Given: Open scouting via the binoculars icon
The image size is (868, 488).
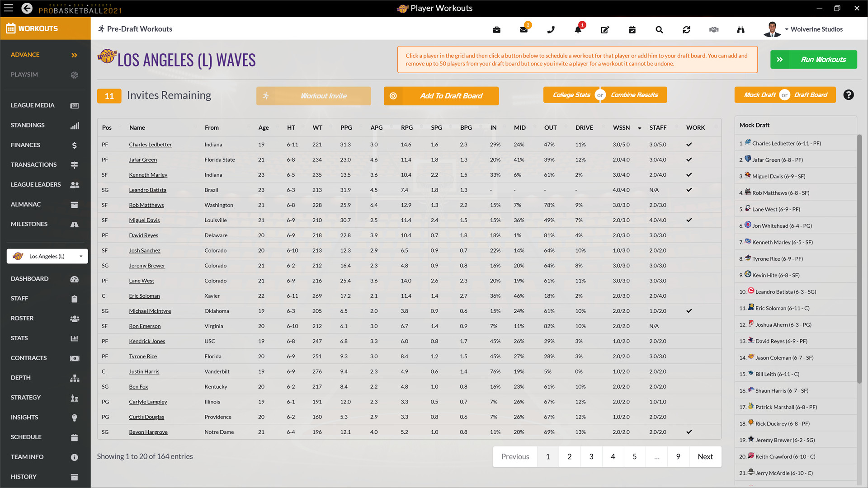Looking at the screenshot, I should click(x=741, y=29).
